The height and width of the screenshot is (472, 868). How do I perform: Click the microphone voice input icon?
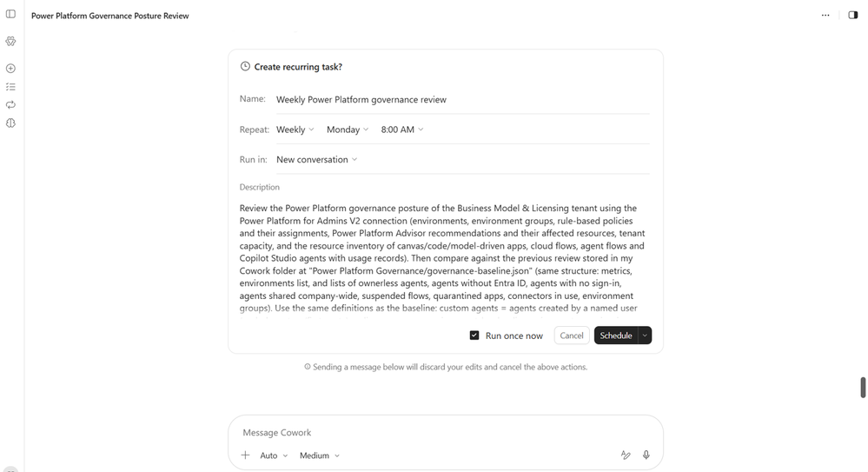tap(646, 455)
